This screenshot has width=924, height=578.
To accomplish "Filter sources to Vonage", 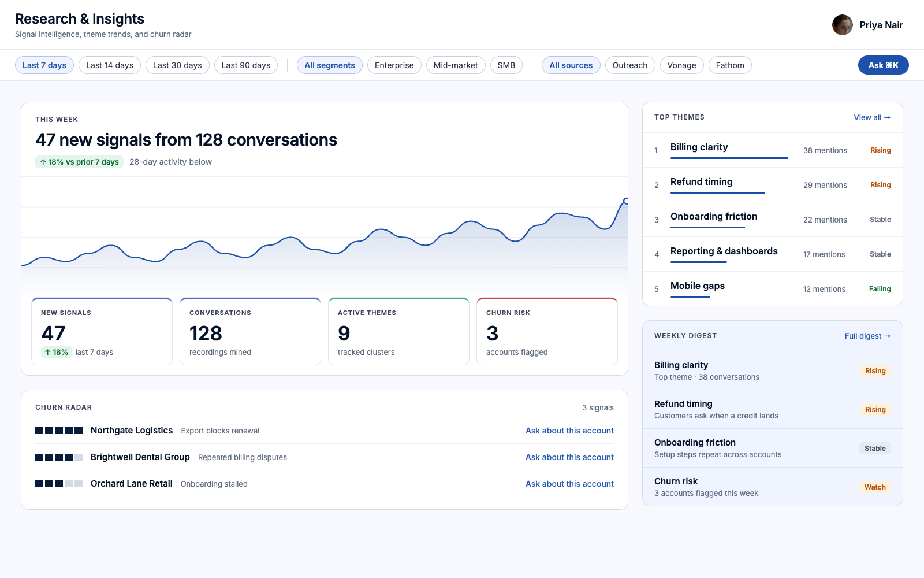I will (x=682, y=65).
